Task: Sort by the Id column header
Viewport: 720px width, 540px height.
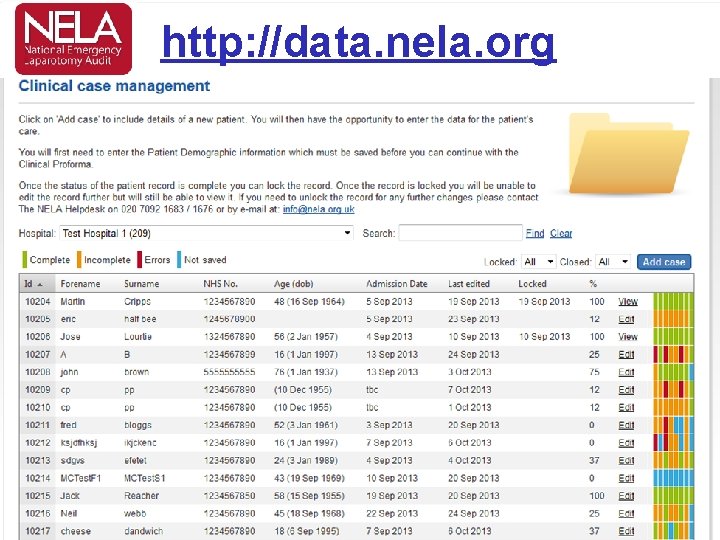Action: point(34,284)
